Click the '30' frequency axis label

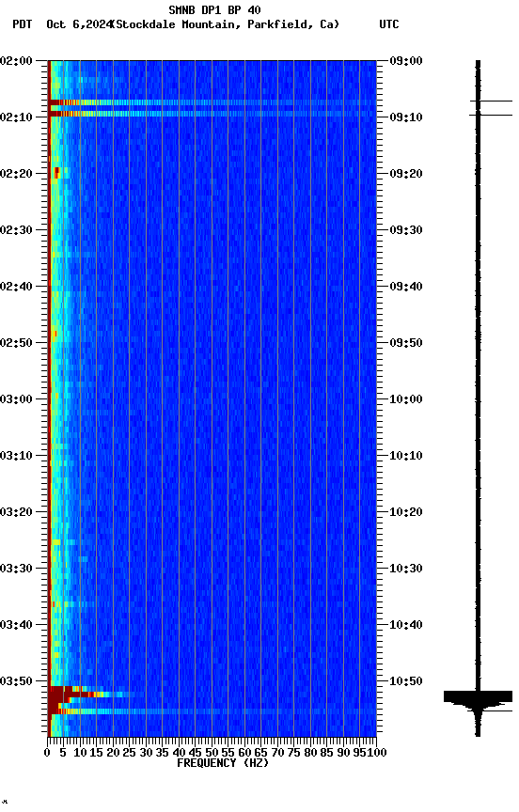tap(146, 753)
